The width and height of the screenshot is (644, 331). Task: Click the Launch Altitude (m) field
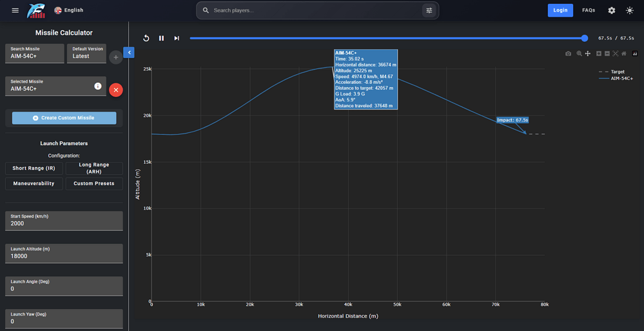[64, 254]
